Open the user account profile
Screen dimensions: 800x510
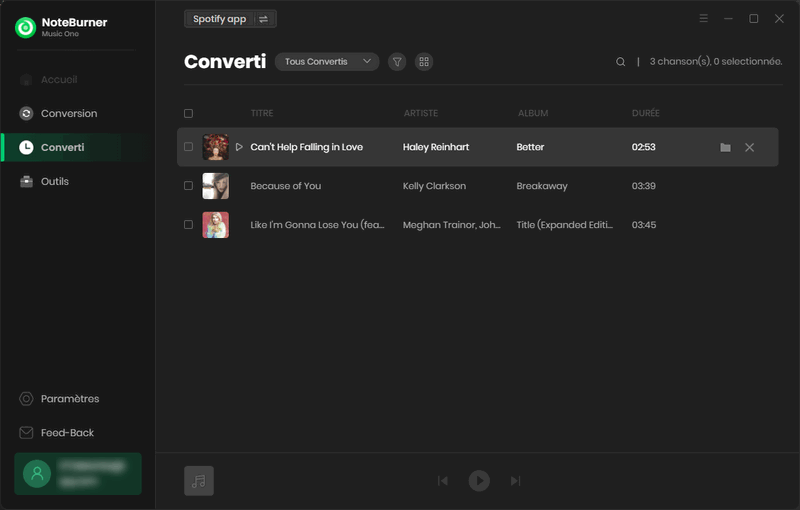78,474
